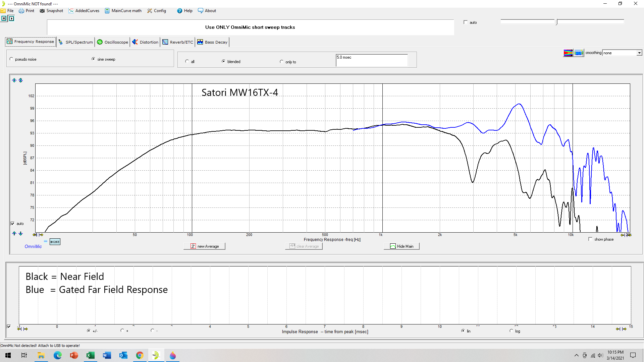
Task: Click the expand vertical scale icon
Action: coord(14,80)
